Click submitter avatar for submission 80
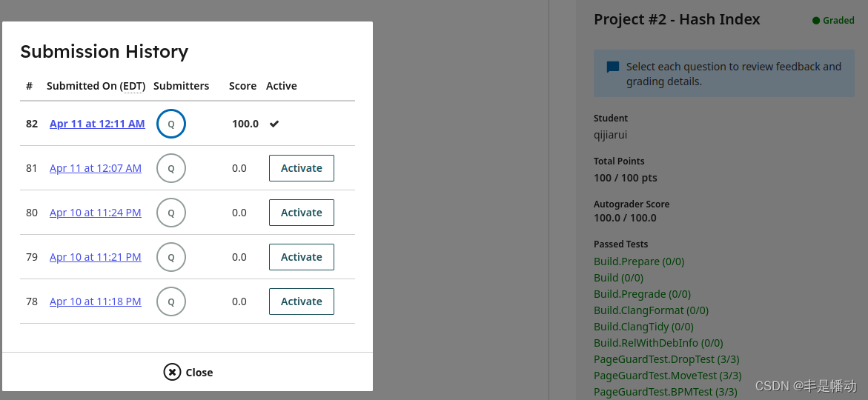The height and width of the screenshot is (400, 868). [171, 213]
